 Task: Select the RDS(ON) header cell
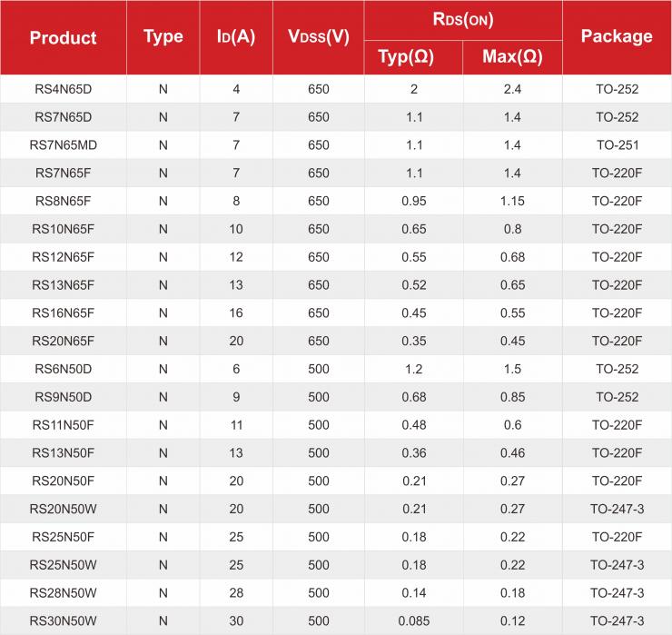coord(463,20)
